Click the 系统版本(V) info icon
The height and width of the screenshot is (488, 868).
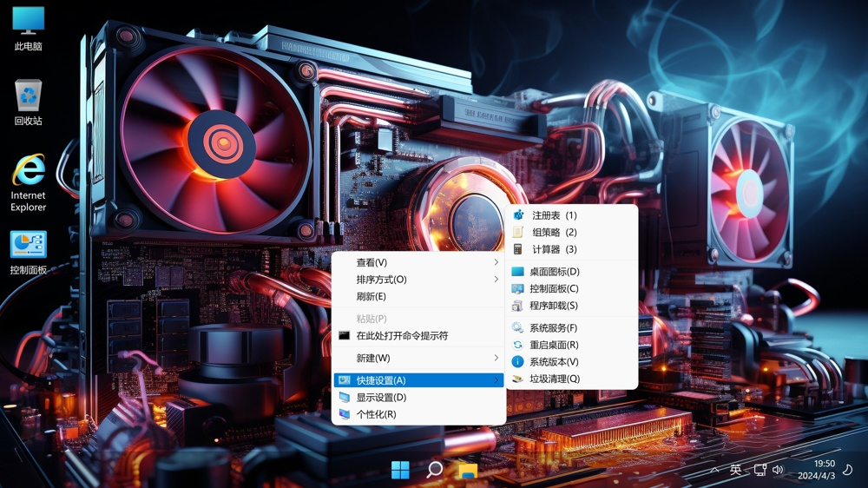(517, 362)
